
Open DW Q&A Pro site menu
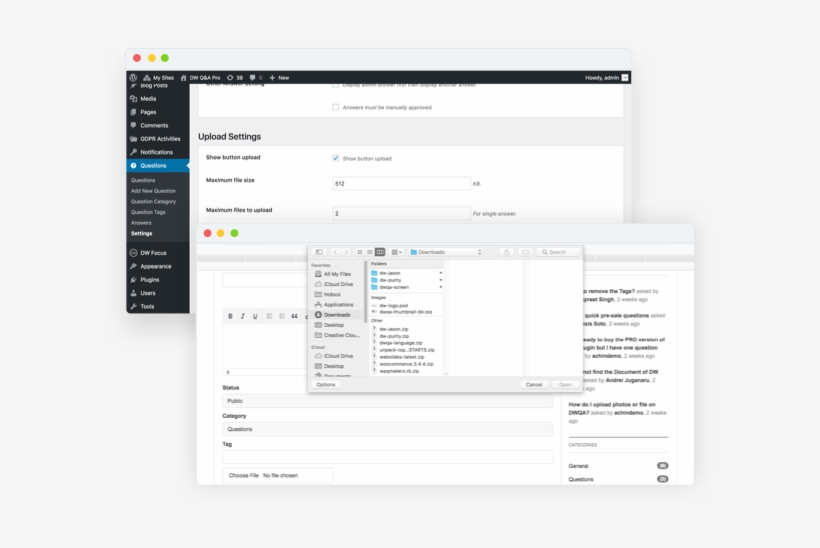[x=200, y=77]
